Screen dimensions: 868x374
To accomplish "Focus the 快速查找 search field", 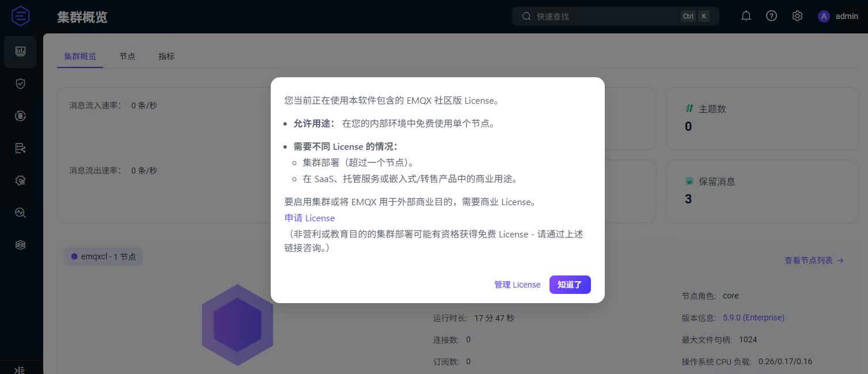I will 615,16.
